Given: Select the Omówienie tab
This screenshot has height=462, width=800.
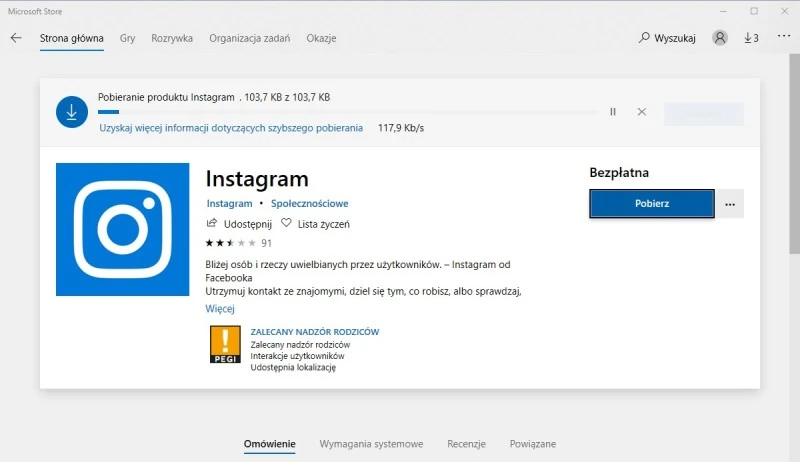Looking at the screenshot, I should (x=269, y=444).
